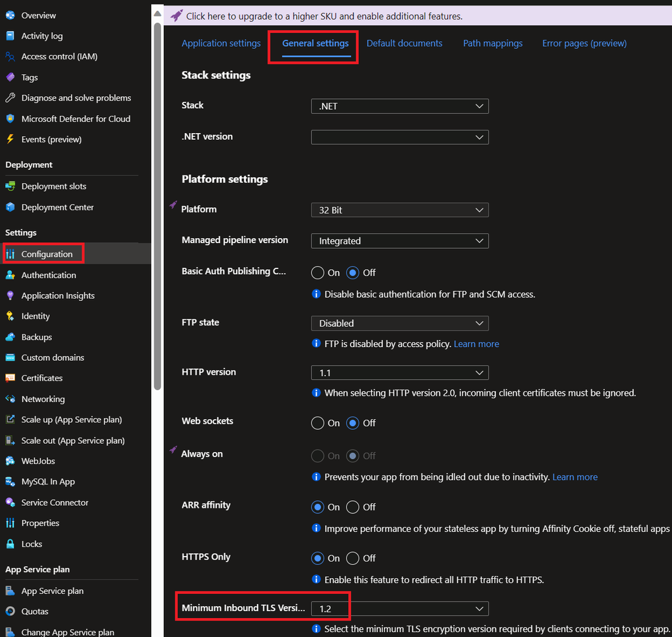Click the WebJobs icon
This screenshot has height=637, width=672.
10,461
